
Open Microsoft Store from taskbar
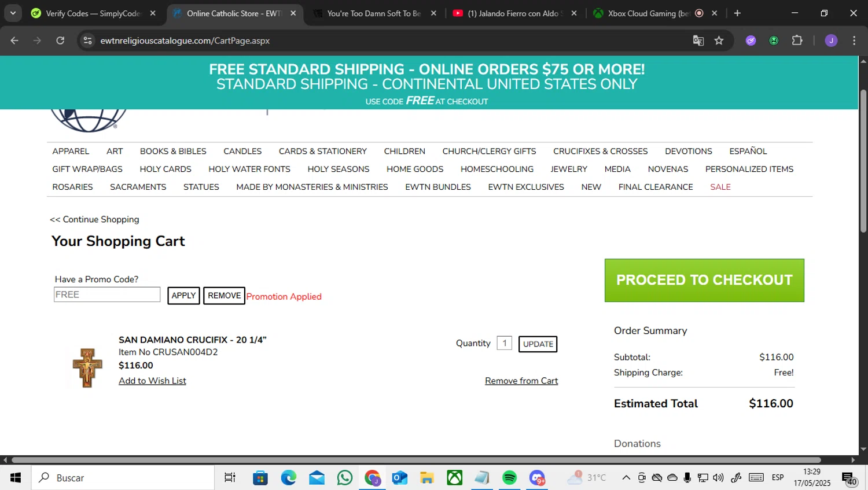(260, 478)
